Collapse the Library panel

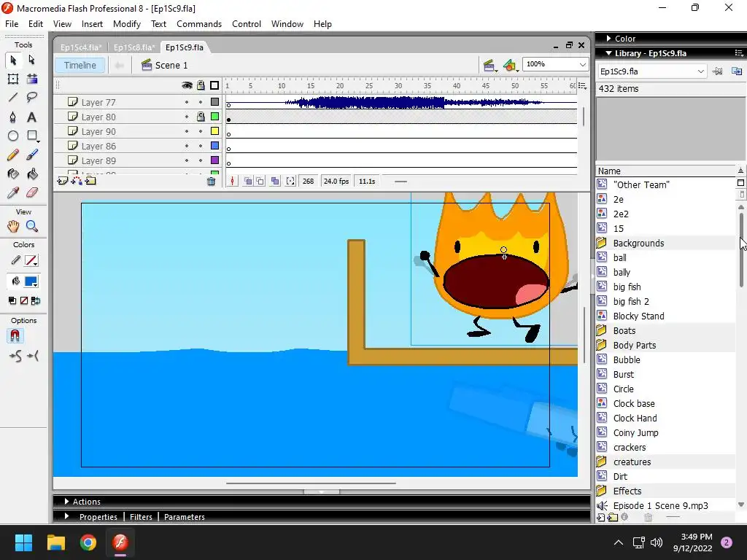click(608, 52)
